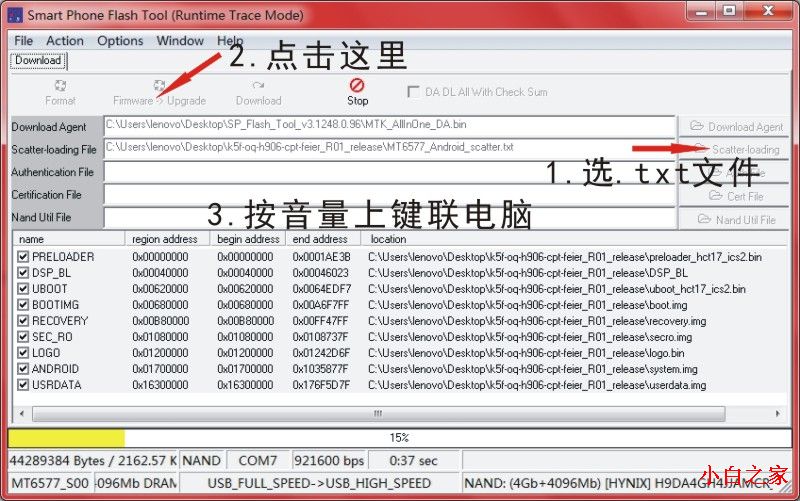
Task: Click the horizontal scrollbar thumb
Action: click(378, 413)
